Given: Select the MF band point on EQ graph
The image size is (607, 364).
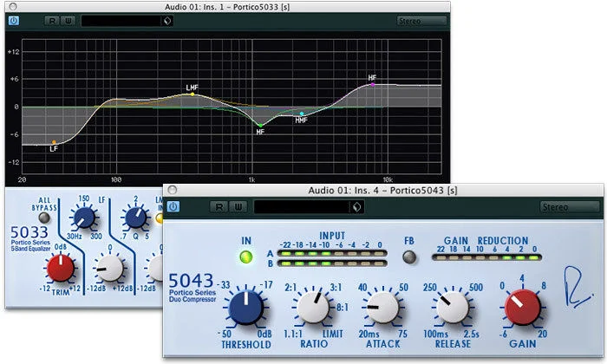Looking at the screenshot, I should click(x=260, y=126).
